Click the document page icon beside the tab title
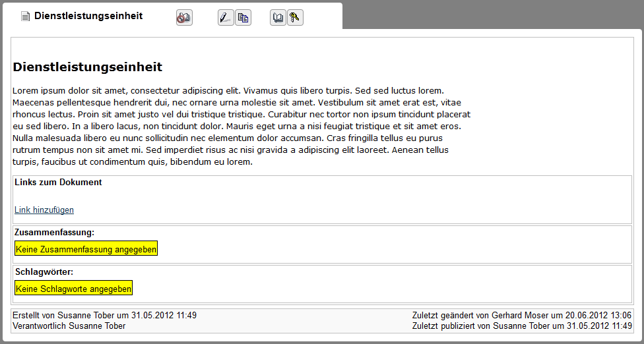Image resolution: width=644 pixels, height=344 pixels. (x=26, y=16)
